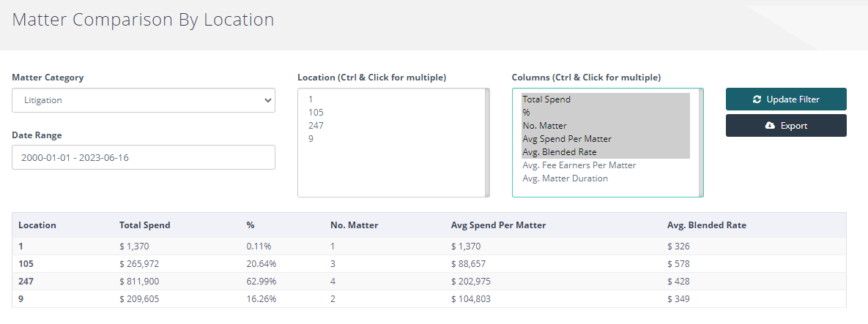The image size is (868, 324).
Task: Click the Avg. Blended Rate table header
Action: point(707,225)
